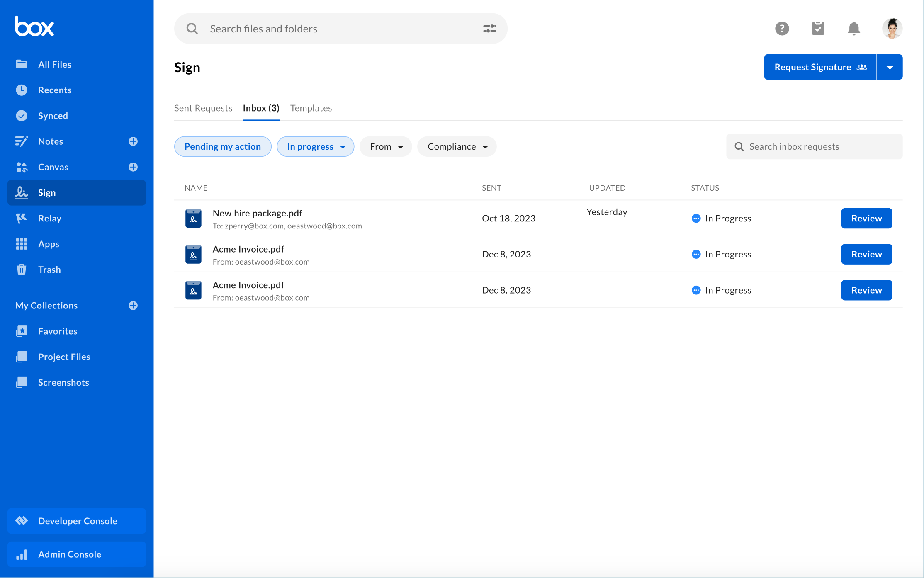This screenshot has height=578, width=924.
Task: Open the user profile avatar
Action: pos(892,29)
